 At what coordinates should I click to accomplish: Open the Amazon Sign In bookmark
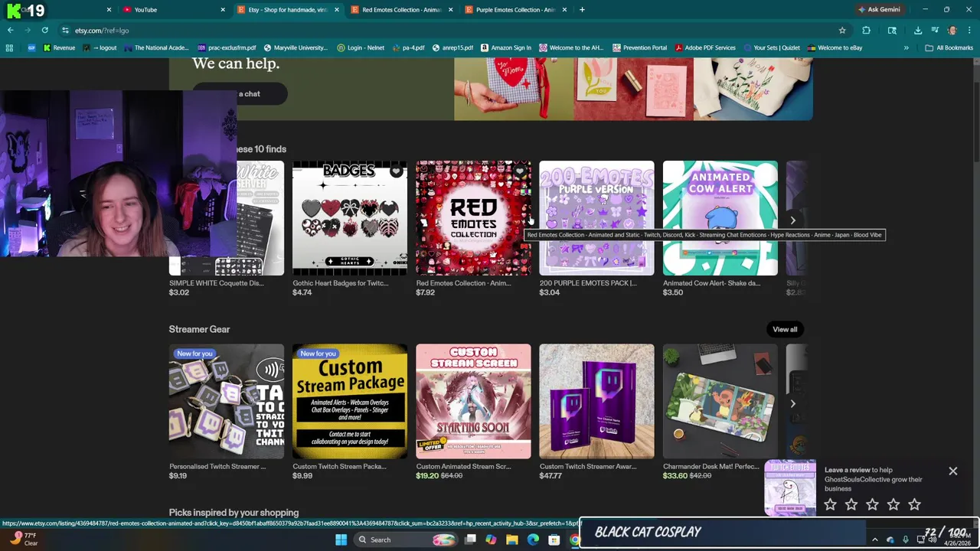point(505,47)
